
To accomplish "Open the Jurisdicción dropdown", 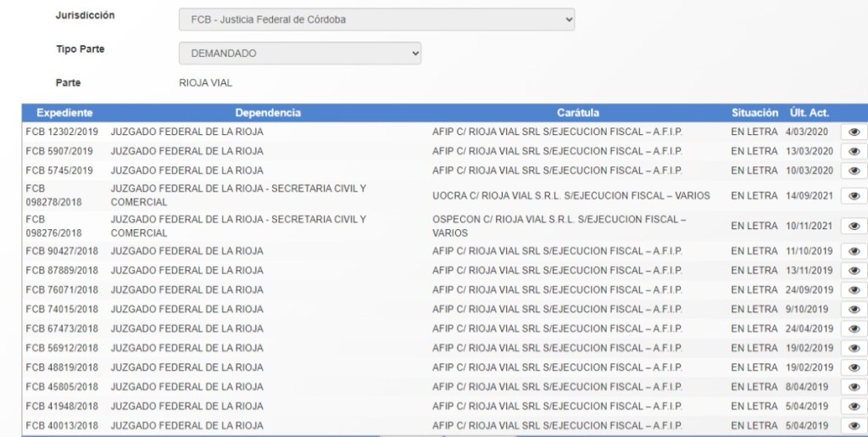I will tap(376, 20).
